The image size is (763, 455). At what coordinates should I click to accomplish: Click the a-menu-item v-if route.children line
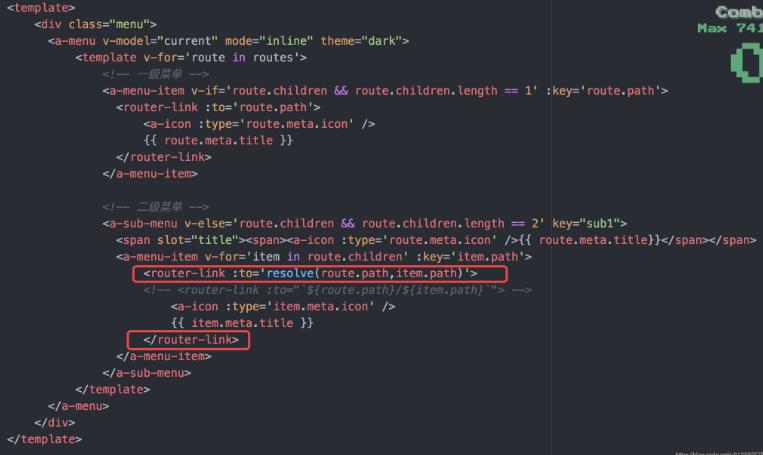[x=385, y=91]
